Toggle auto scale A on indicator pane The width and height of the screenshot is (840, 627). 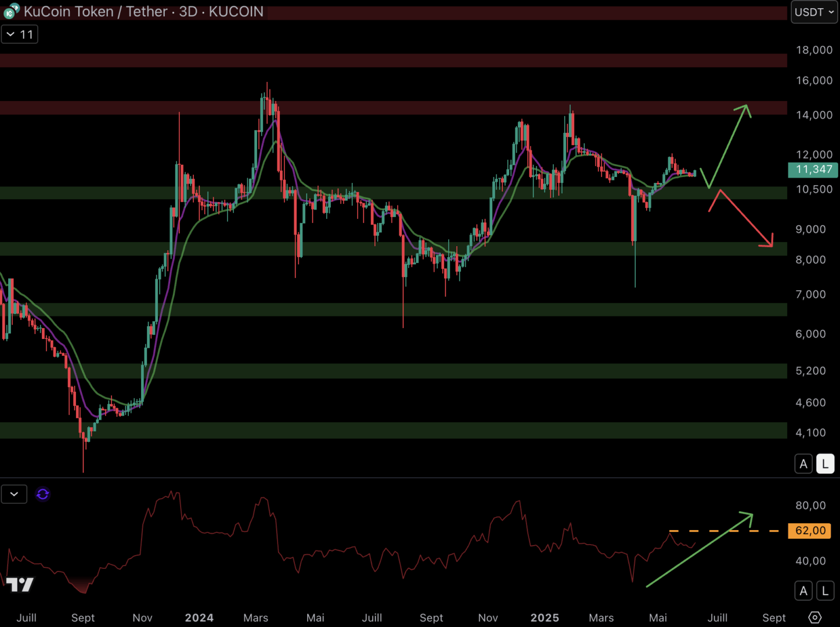pyautogui.click(x=803, y=591)
